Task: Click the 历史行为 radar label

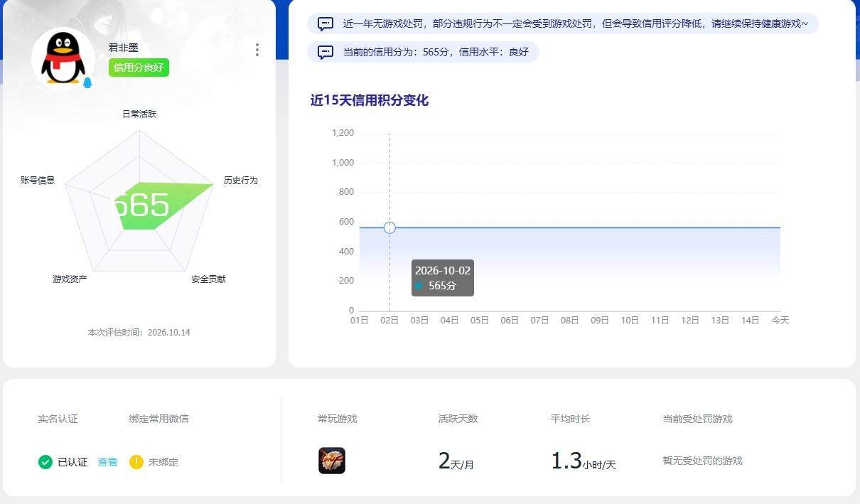Action: tap(241, 181)
